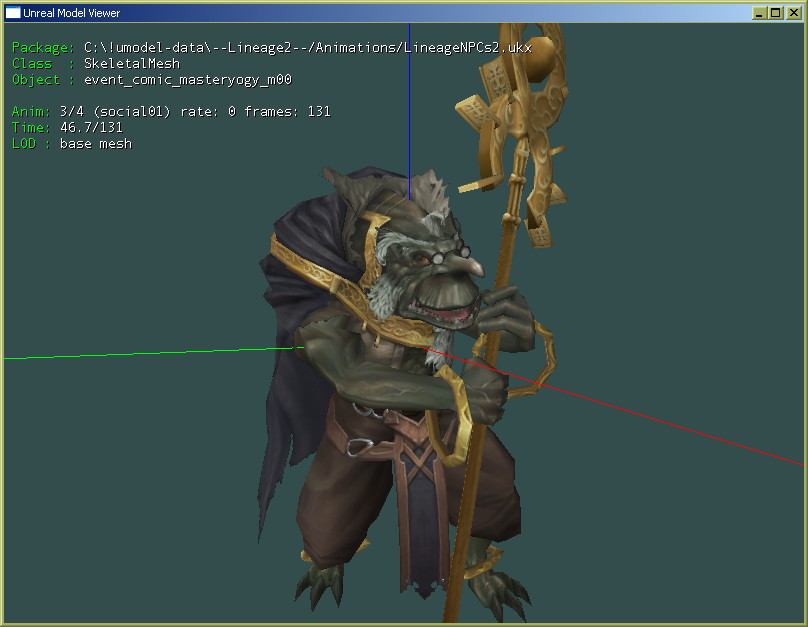This screenshot has width=808, height=627.
Task: Click the 3/4 (social01) animation text
Action: 115,112
